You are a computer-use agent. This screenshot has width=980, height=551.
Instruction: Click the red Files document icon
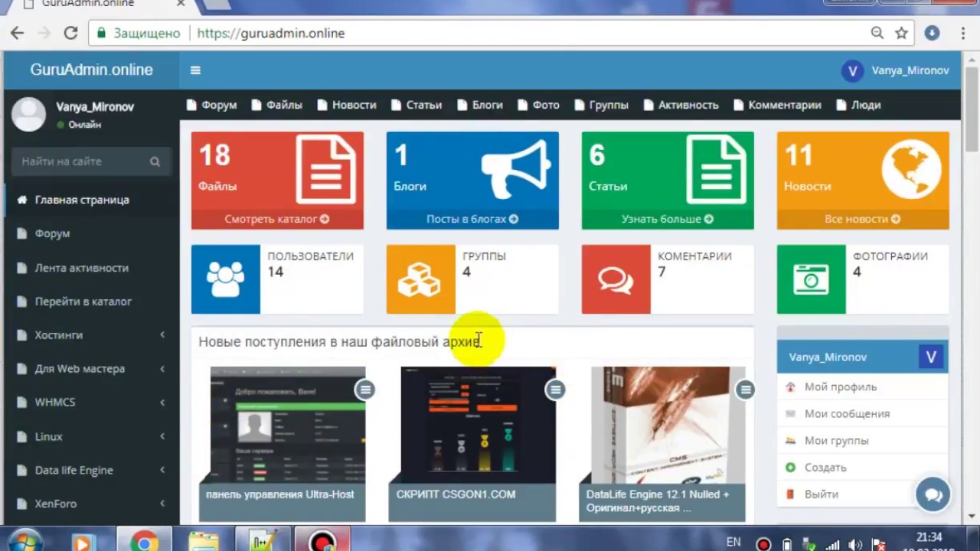point(325,169)
